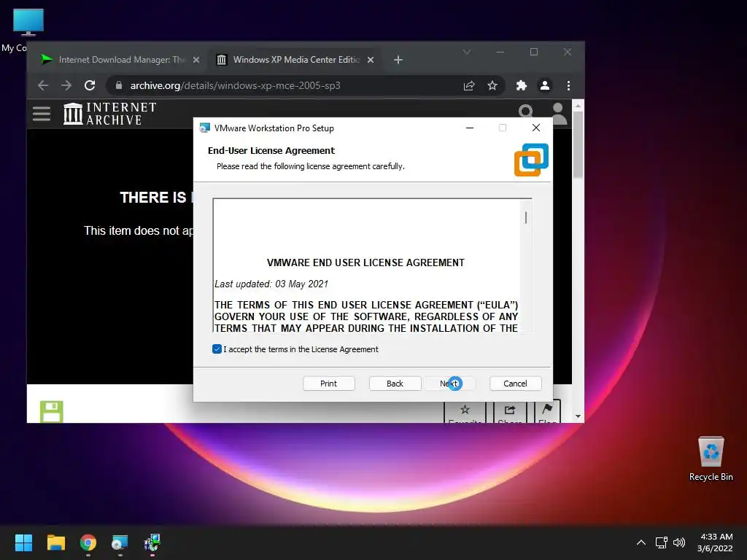Click Next in VMware setup

coord(449,384)
